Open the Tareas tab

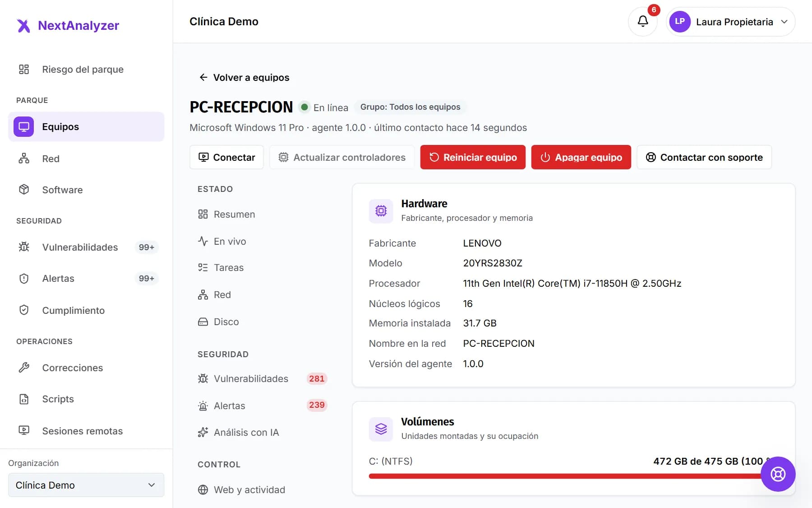pos(263,267)
